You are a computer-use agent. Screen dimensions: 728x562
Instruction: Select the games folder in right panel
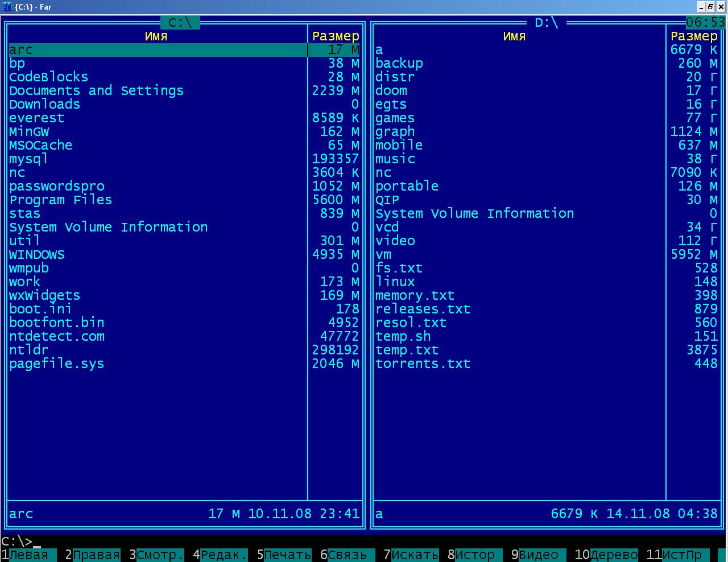[395, 118]
